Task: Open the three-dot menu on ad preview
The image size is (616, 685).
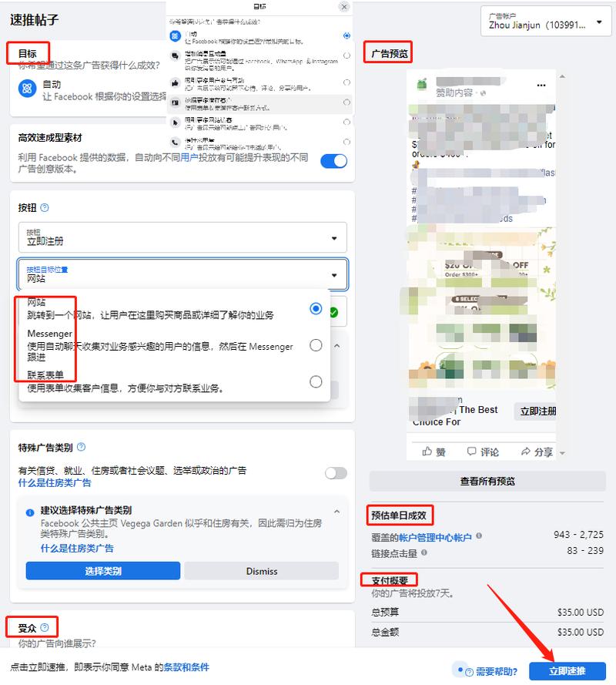Action: [x=541, y=86]
